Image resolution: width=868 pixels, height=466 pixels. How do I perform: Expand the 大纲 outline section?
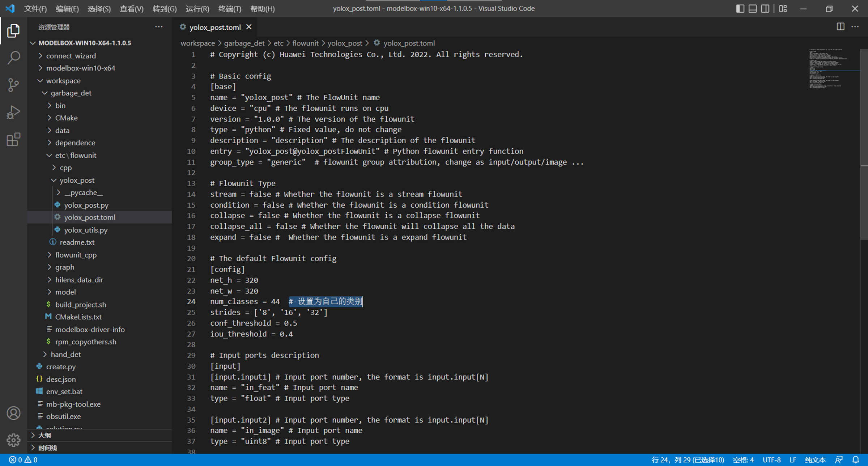point(44,435)
